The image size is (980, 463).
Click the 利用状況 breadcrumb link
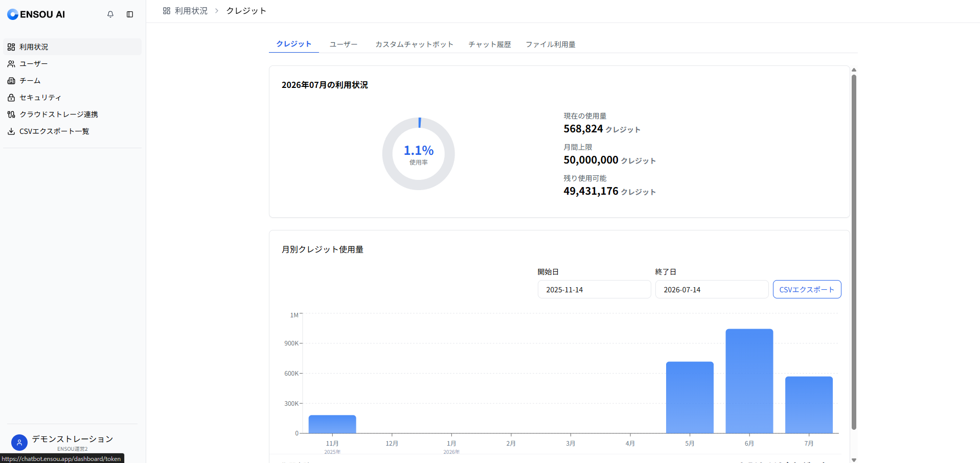191,11
